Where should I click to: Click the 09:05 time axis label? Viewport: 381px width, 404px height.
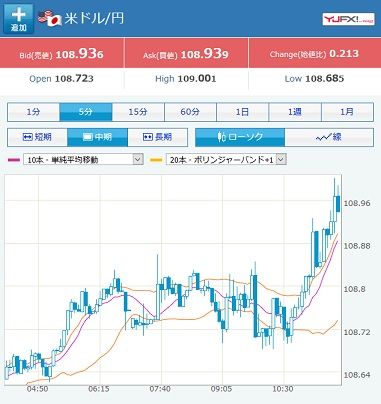221,389
